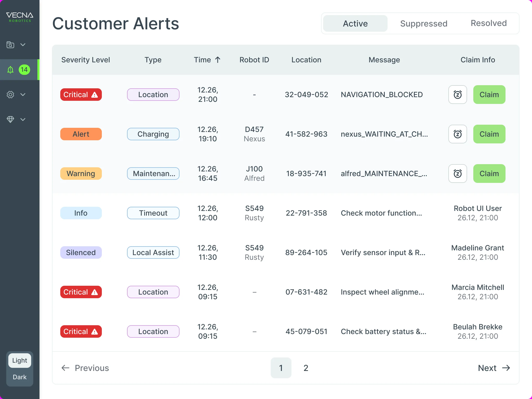This screenshot has height=399, width=532.
Task: Click the Timeout type tag
Action: (153, 213)
